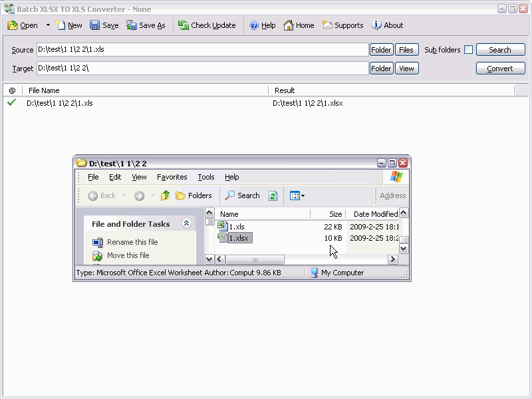Enable the Sub folders checkbox
The image size is (532, 399).
(x=468, y=49)
